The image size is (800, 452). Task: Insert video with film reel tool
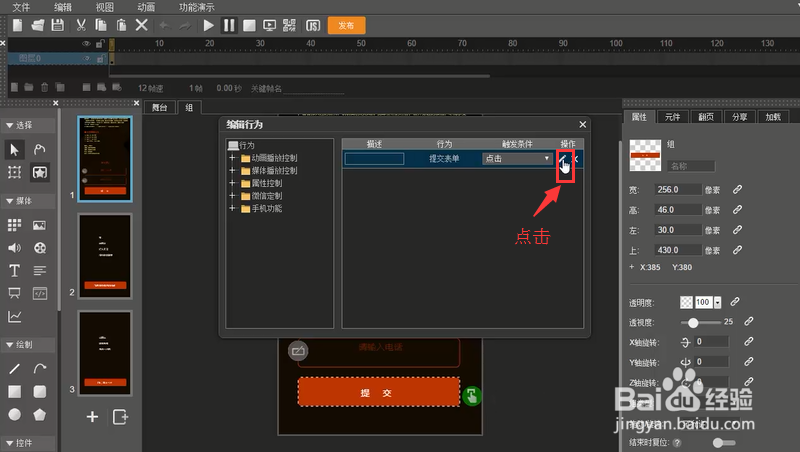[39, 248]
